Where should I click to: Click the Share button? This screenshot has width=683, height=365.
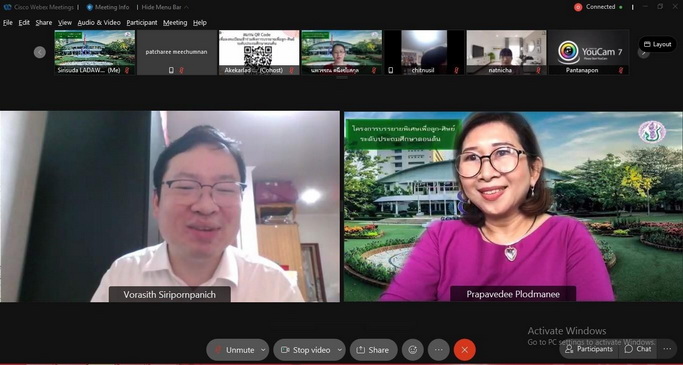pyautogui.click(x=373, y=350)
